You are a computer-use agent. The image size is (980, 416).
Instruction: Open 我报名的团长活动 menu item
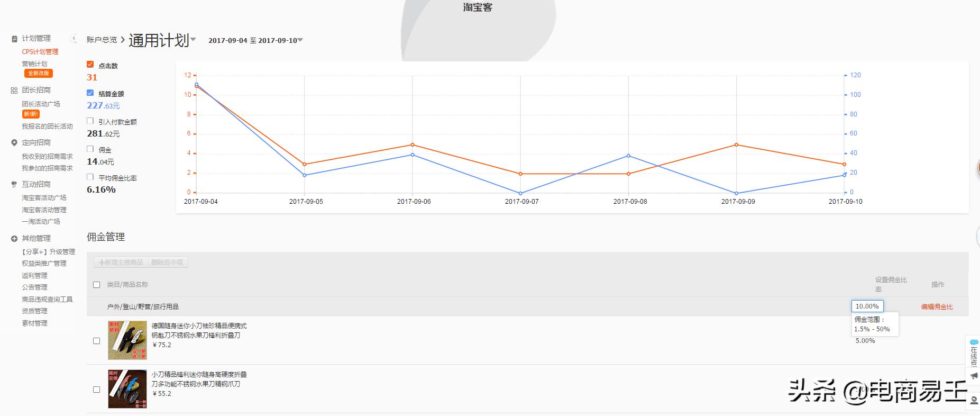(47, 126)
